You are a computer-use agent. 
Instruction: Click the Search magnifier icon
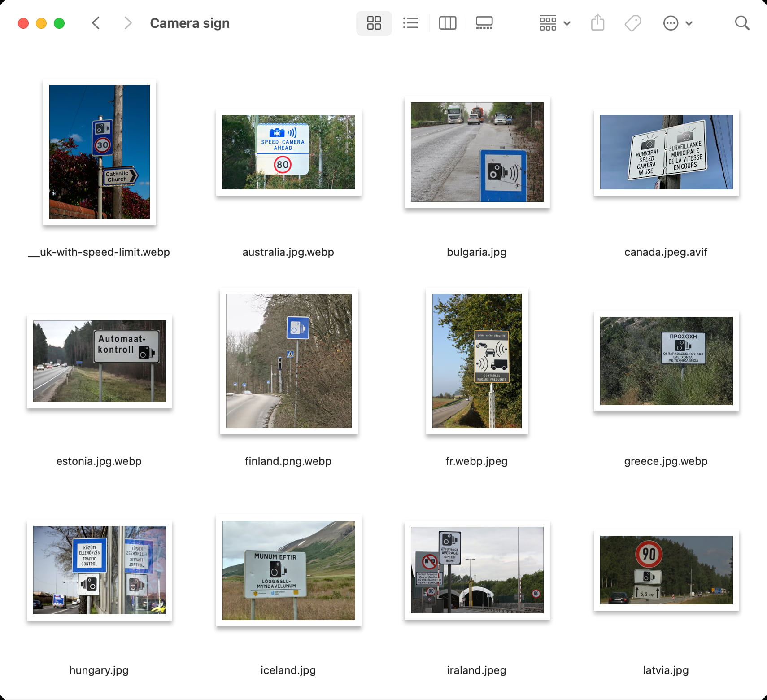[x=742, y=23]
